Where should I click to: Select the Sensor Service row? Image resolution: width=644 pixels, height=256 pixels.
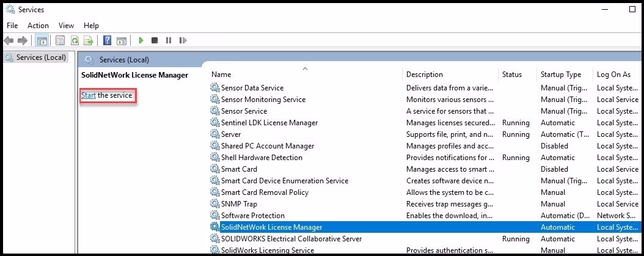pyautogui.click(x=425, y=111)
